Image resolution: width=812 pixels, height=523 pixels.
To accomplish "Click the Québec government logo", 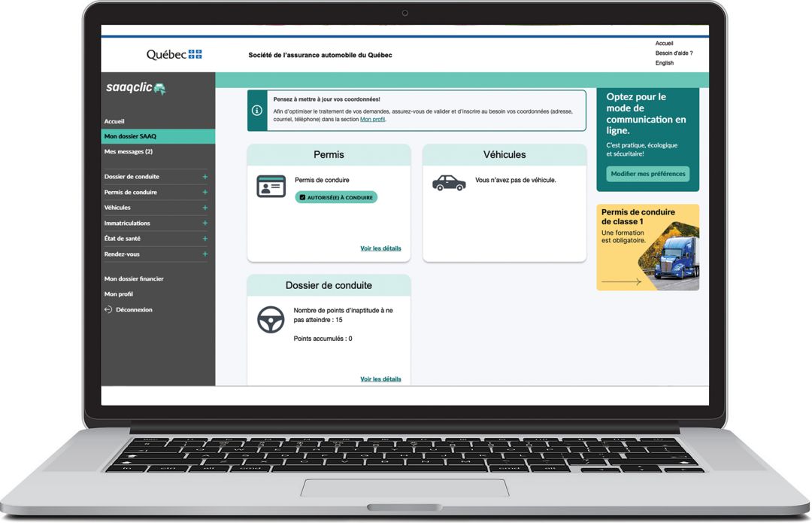I will (174, 54).
